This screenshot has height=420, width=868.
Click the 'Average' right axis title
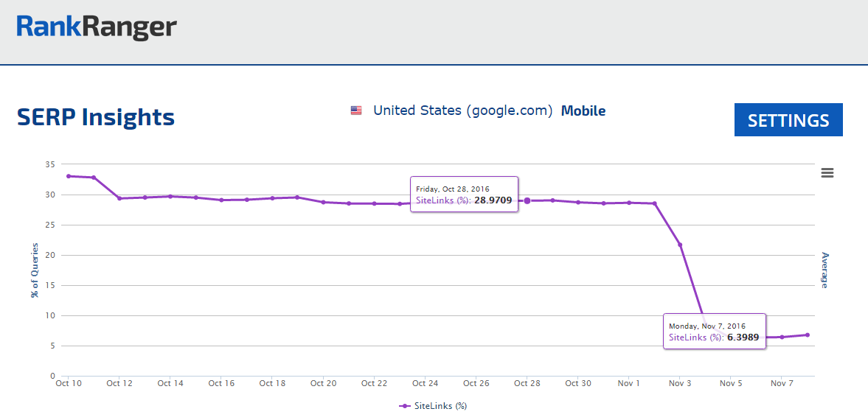pyautogui.click(x=824, y=270)
